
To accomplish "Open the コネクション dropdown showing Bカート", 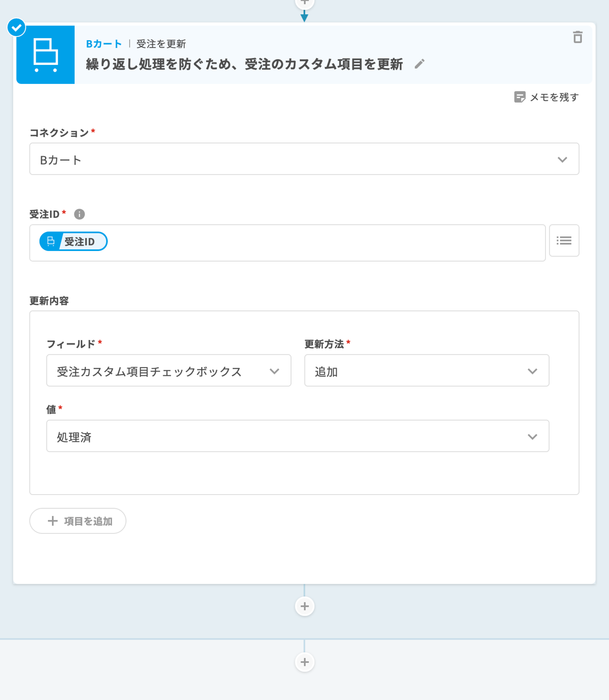I will click(304, 159).
